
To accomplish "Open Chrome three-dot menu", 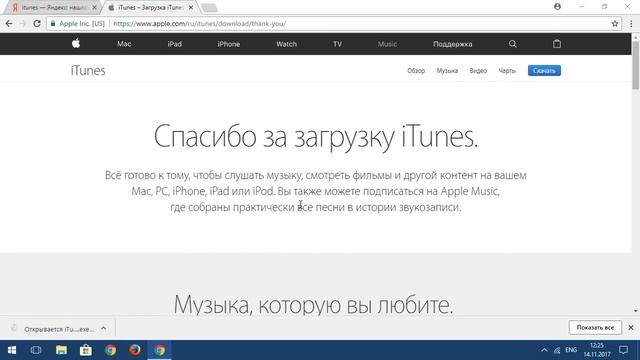I will (631, 24).
